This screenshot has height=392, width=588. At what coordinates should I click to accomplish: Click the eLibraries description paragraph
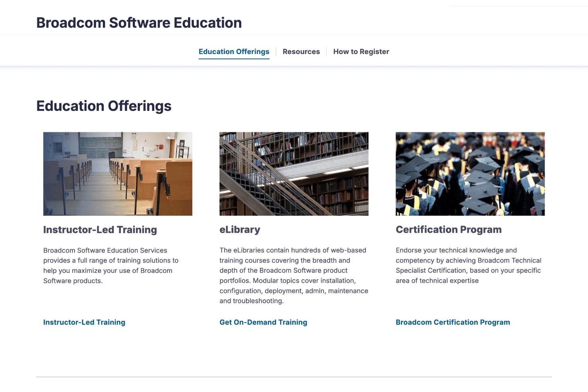[294, 276]
